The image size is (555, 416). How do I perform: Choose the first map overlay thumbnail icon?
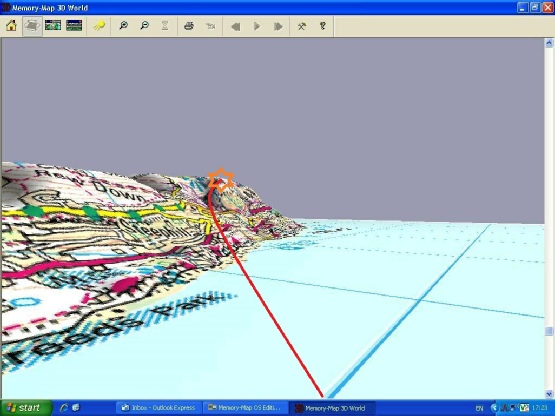coord(53,25)
